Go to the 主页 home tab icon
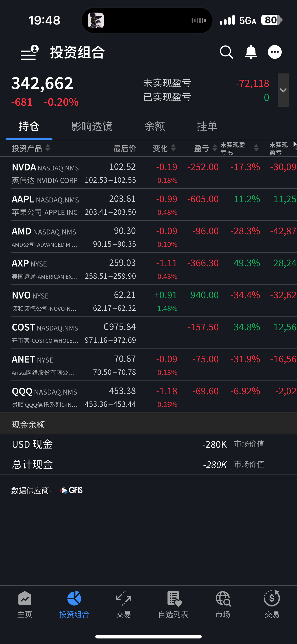Screen dimensions: 297x644 click(25, 598)
